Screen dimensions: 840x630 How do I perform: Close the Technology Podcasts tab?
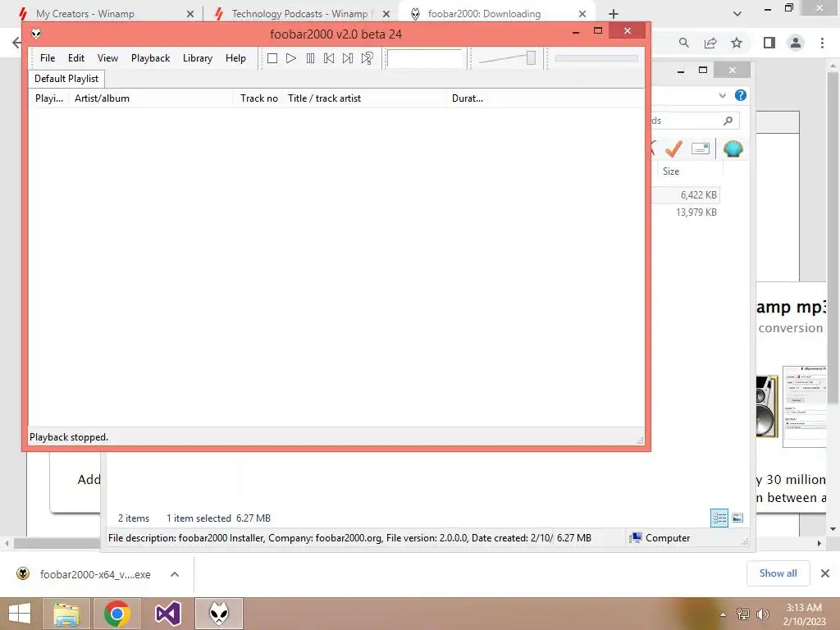click(x=386, y=14)
